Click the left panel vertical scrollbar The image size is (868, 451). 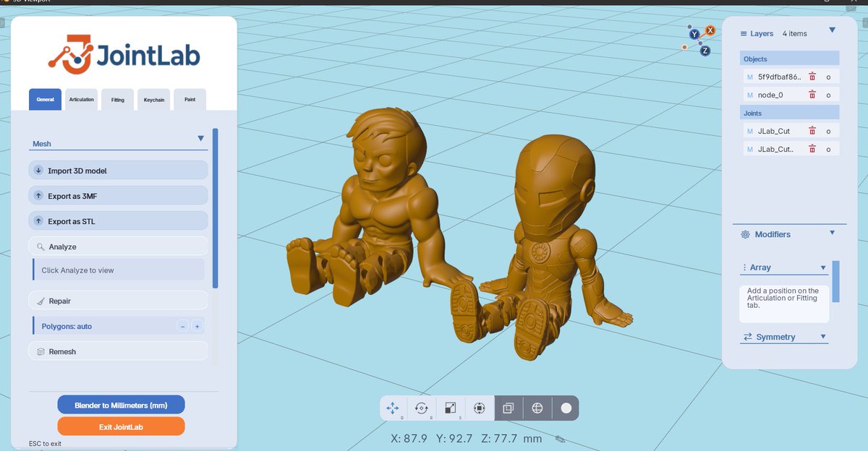(215, 208)
